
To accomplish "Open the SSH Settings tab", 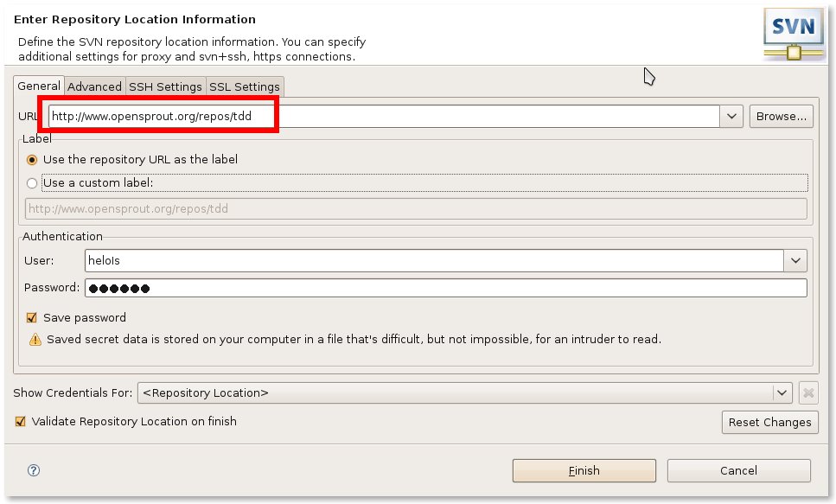I will 165,86.
